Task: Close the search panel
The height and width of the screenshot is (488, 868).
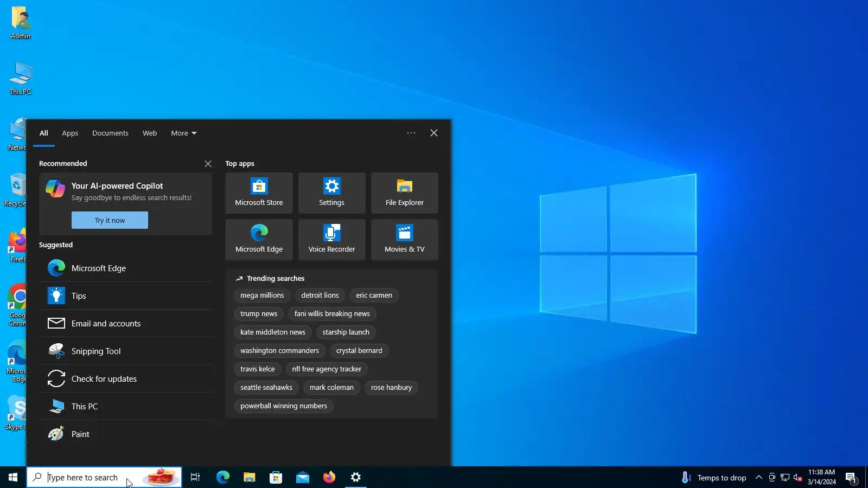Action: coord(434,133)
